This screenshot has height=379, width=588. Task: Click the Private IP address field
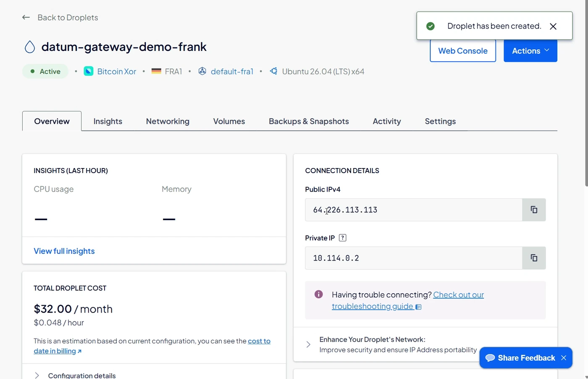(414, 258)
